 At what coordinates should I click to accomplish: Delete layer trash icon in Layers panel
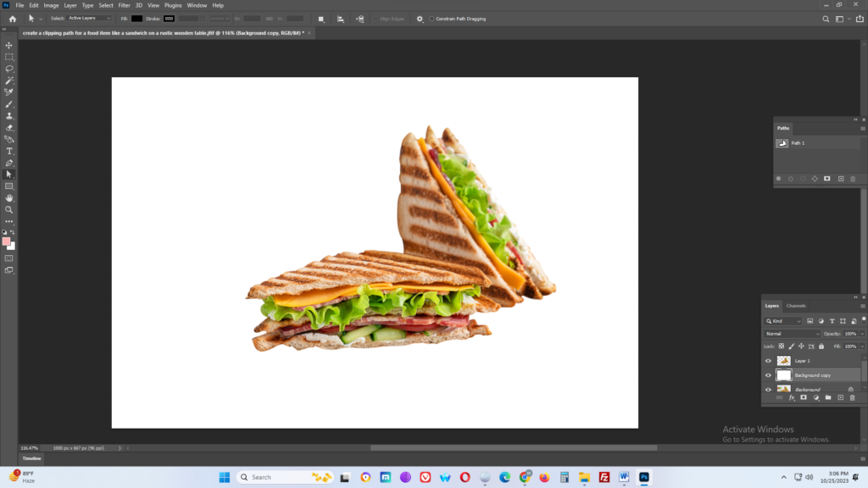click(x=853, y=398)
